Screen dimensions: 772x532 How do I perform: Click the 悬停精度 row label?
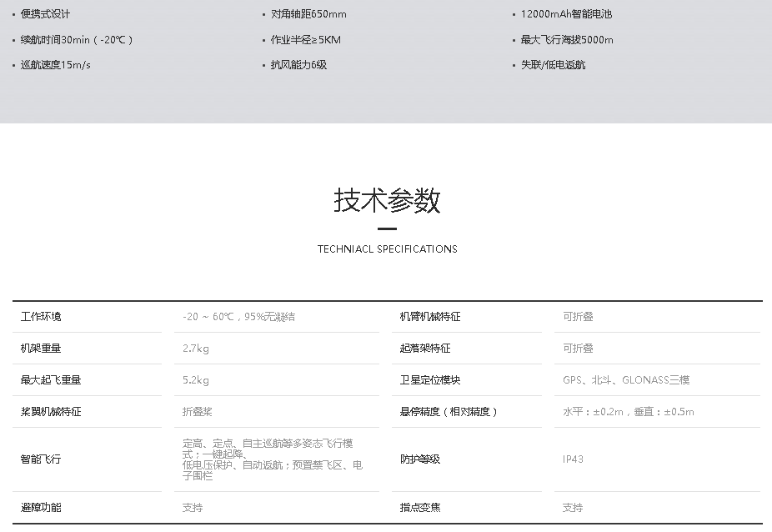(x=449, y=412)
